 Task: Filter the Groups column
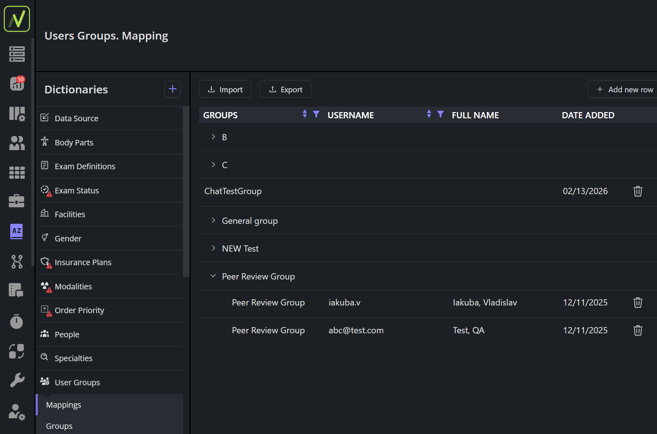(316, 114)
